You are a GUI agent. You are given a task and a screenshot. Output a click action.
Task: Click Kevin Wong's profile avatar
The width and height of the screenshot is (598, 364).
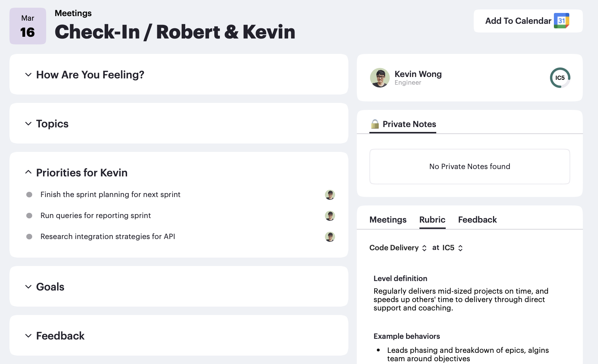pos(380,78)
